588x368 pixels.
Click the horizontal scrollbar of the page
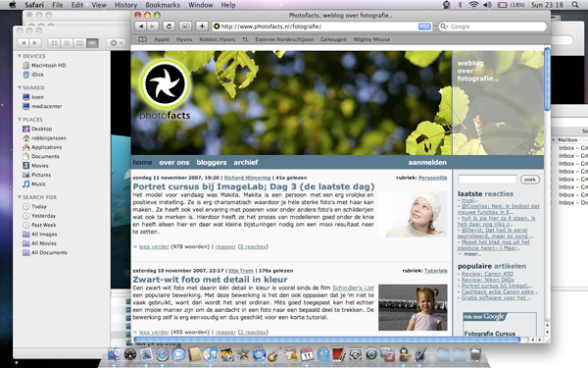(326, 340)
